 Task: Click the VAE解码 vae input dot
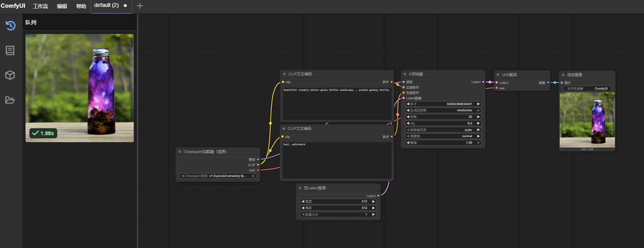click(x=497, y=88)
